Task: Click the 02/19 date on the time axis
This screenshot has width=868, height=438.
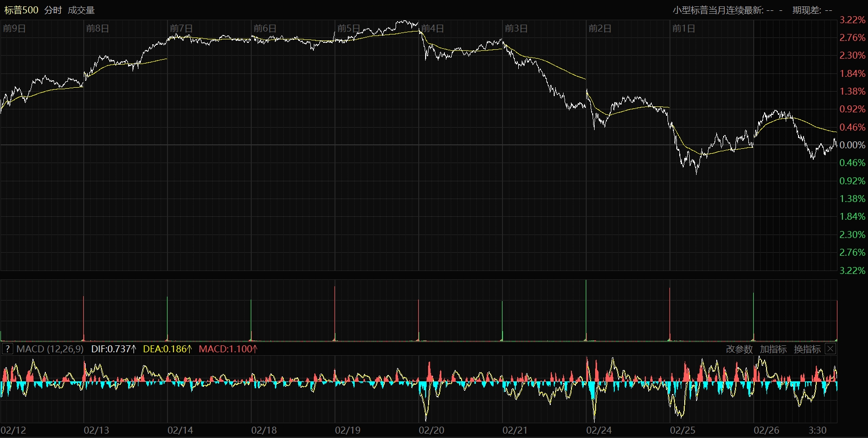Action: [x=348, y=430]
